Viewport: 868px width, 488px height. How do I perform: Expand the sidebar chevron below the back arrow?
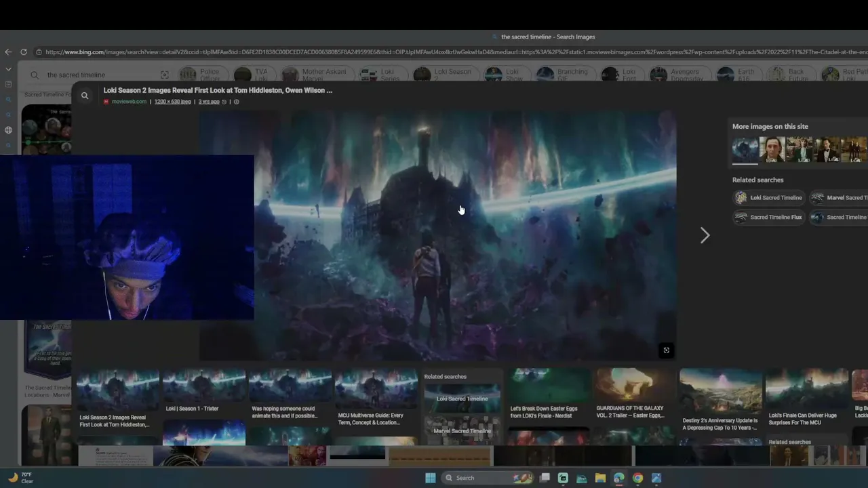point(8,69)
